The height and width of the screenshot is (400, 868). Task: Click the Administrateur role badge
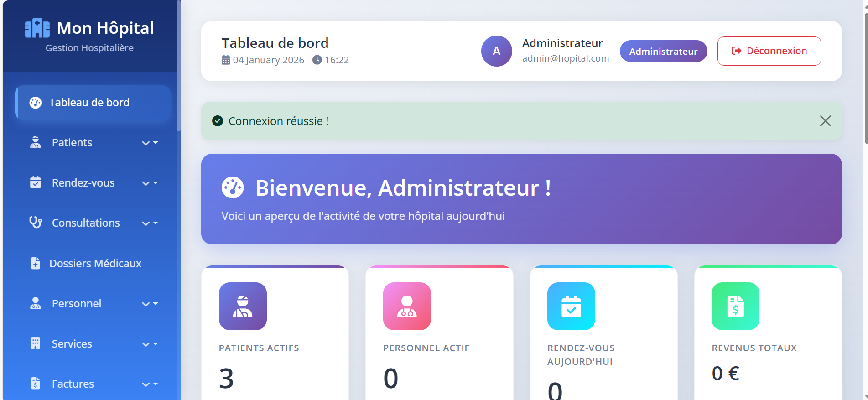pos(663,52)
